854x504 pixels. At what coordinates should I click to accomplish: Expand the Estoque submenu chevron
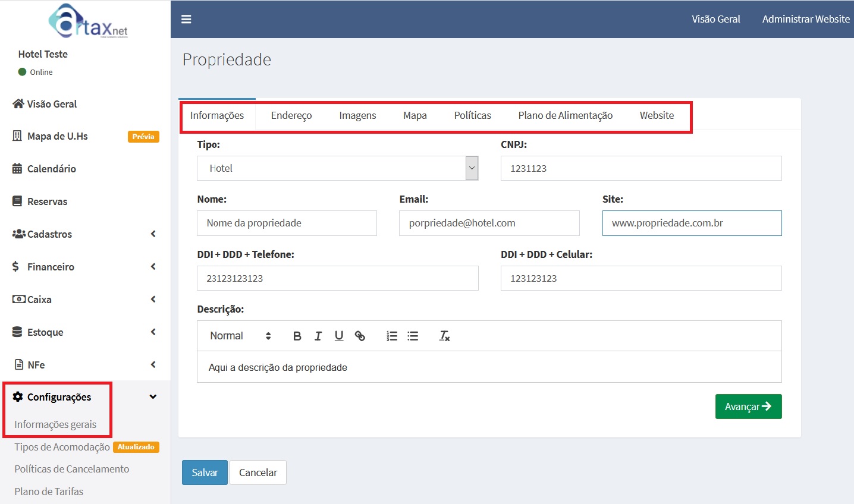153,332
